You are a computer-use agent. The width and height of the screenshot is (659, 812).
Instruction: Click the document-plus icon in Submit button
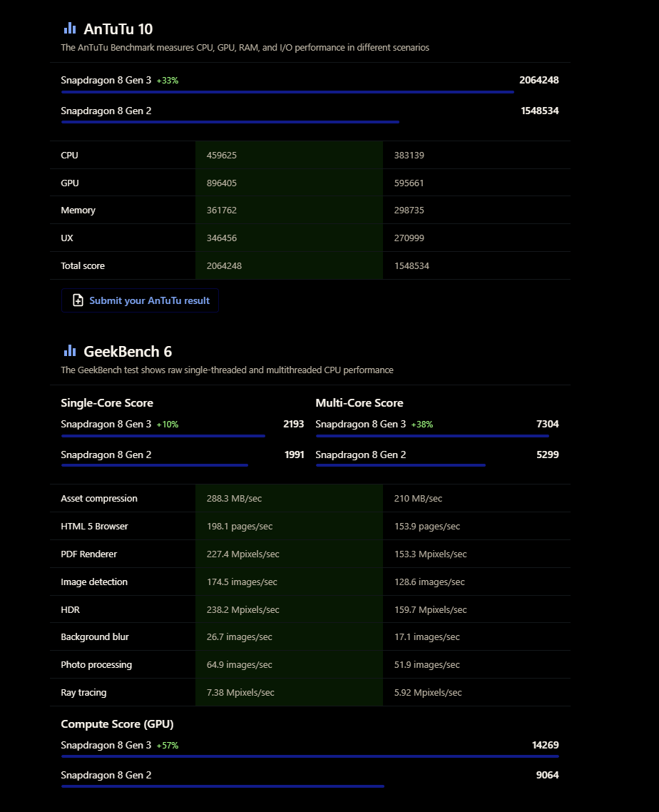[78, 300]
